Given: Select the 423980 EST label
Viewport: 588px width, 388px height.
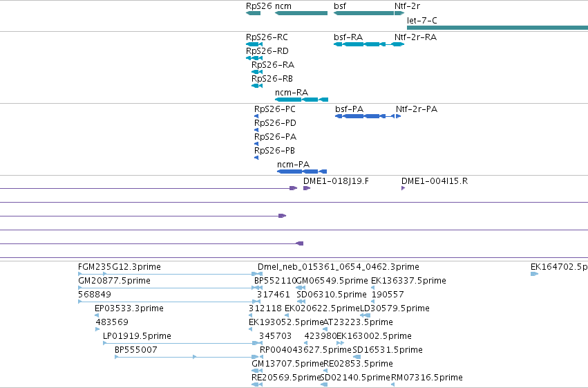Looking at the screenshot, I should (x=321, y=336).
